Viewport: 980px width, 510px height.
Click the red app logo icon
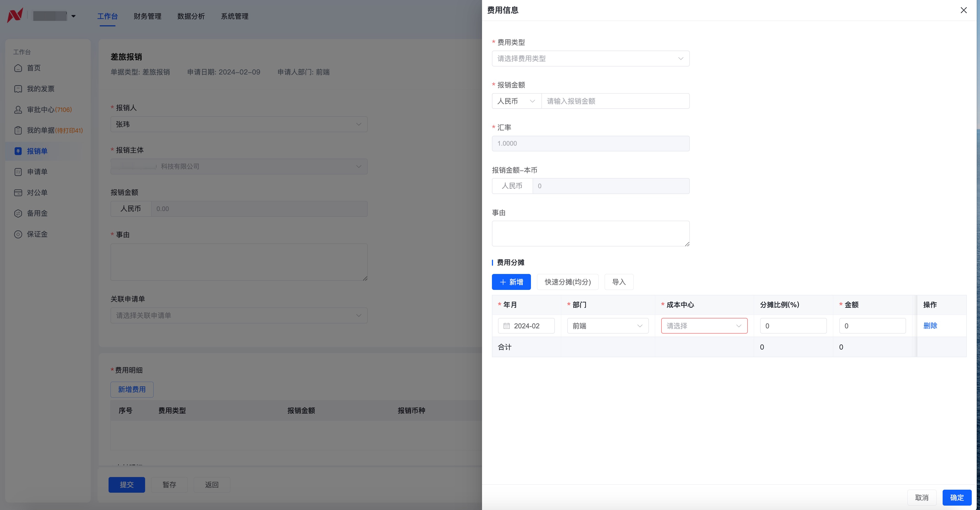(15, 15)
